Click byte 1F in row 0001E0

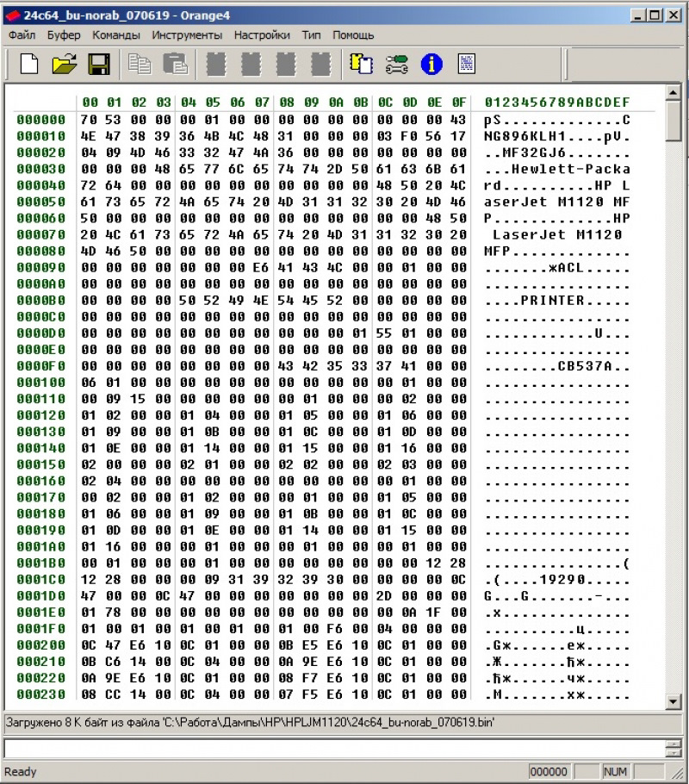pyautogui.click(x=434, y=613)
